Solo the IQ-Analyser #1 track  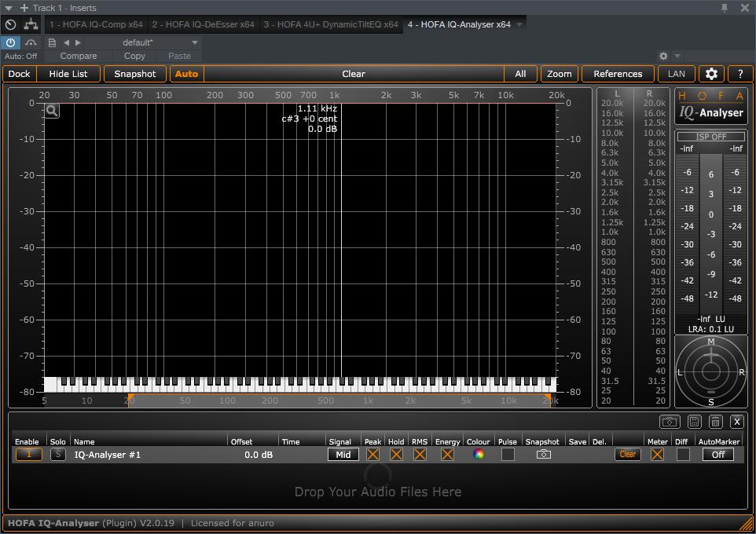[x=57, y=454]
